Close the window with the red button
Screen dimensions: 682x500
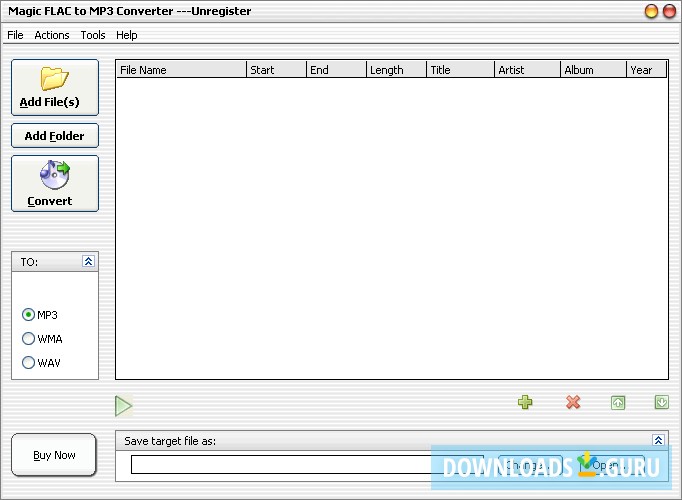(x=669, y=11)
